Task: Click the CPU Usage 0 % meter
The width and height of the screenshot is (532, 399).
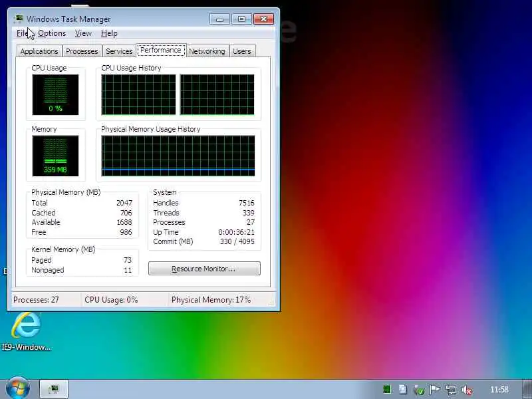Action: click(x=55, y=94)
